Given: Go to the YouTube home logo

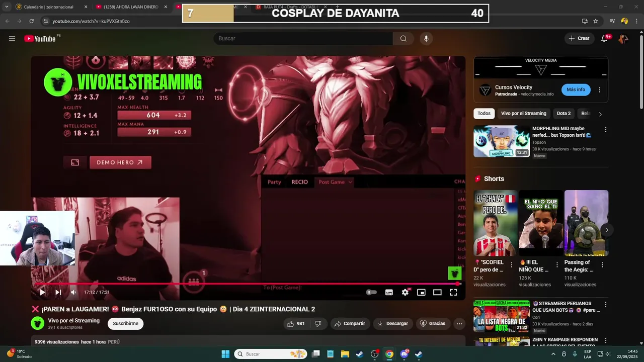Looking at the screenshot, I should [40, 39].
